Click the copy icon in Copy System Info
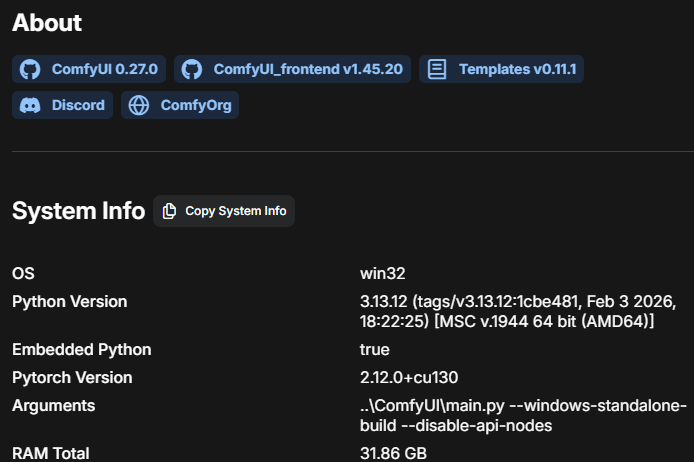The width and height of the screenshot is (694, 462). [x=169, y=211]
